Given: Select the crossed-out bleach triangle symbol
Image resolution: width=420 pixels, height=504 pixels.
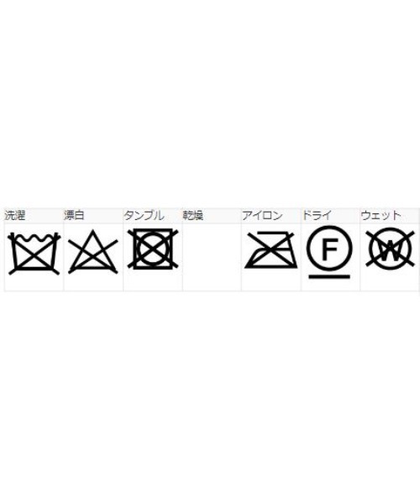Looking at the screenshot, I should (93, 252).
